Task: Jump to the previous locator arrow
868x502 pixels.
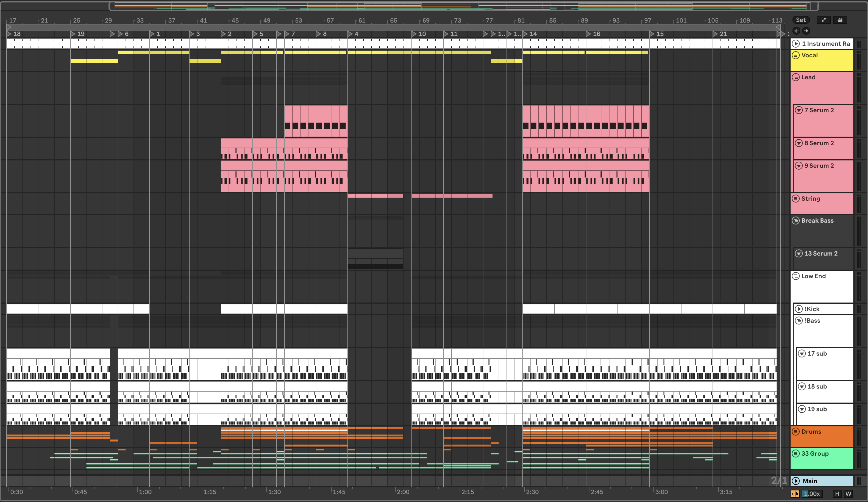Action: pyautogui.click(x=796, y=31)
